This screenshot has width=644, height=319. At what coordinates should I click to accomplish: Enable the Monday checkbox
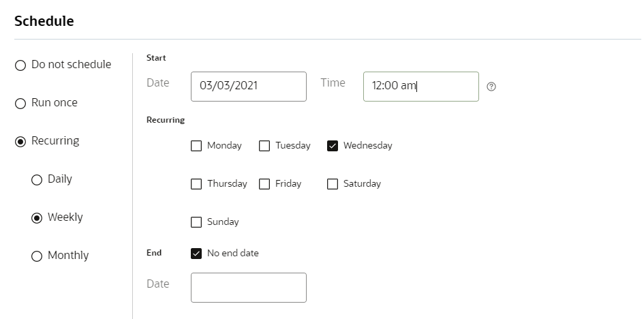click(196, 146)
